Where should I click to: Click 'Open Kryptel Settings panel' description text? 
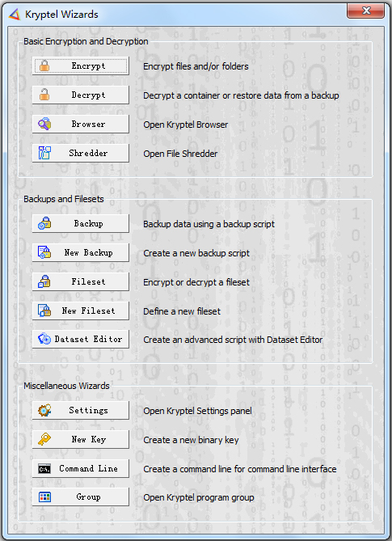click(x=197, y=411)
